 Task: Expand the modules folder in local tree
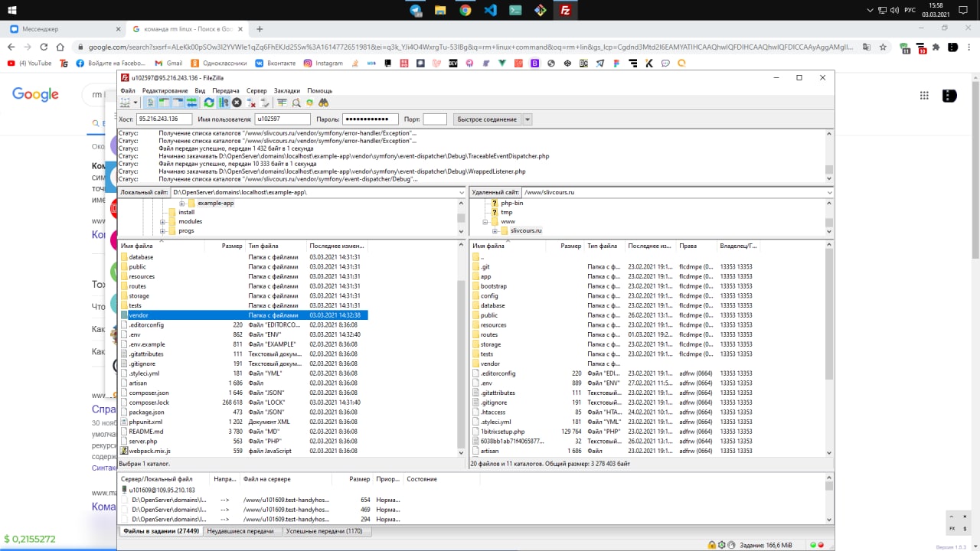coord(162,222)
